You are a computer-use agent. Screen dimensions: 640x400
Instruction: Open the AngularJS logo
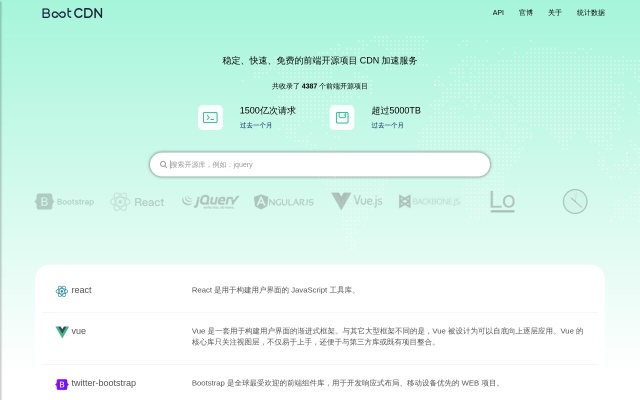tap(284, 201)
